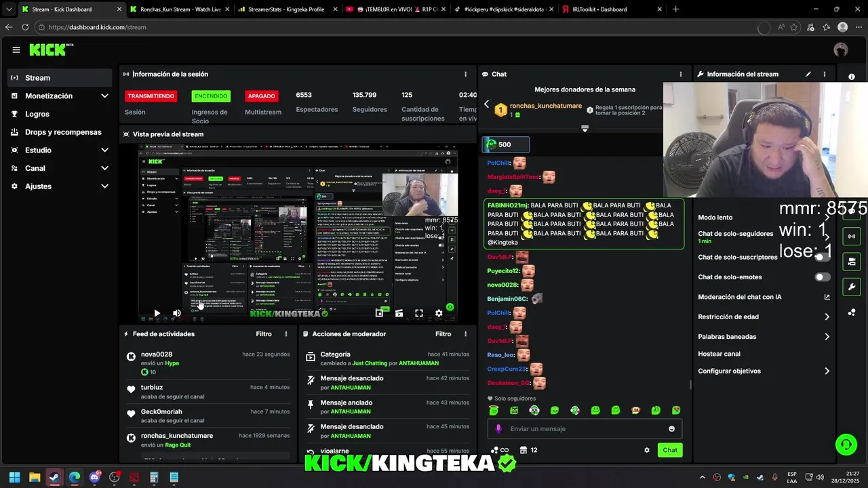Open new browser tab with plus button

pyautogui.click(x=675, y=9)
